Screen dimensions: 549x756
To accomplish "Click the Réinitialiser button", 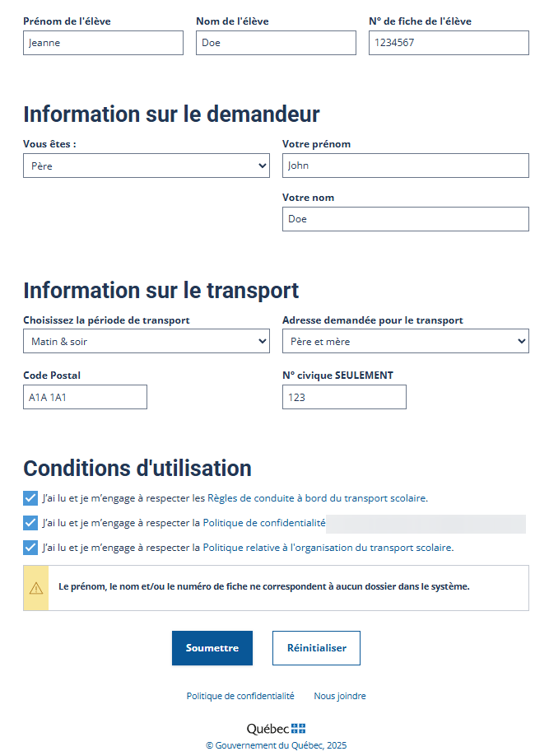I will click(x=316, y=648).
